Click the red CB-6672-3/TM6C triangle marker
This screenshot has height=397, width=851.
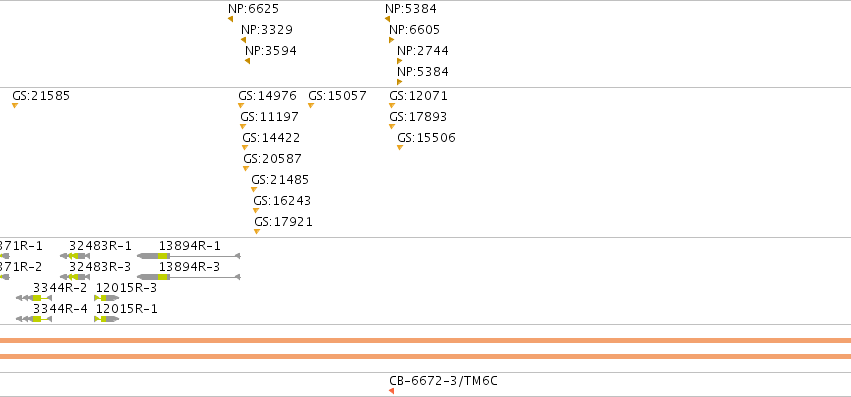tap(391, 391)
